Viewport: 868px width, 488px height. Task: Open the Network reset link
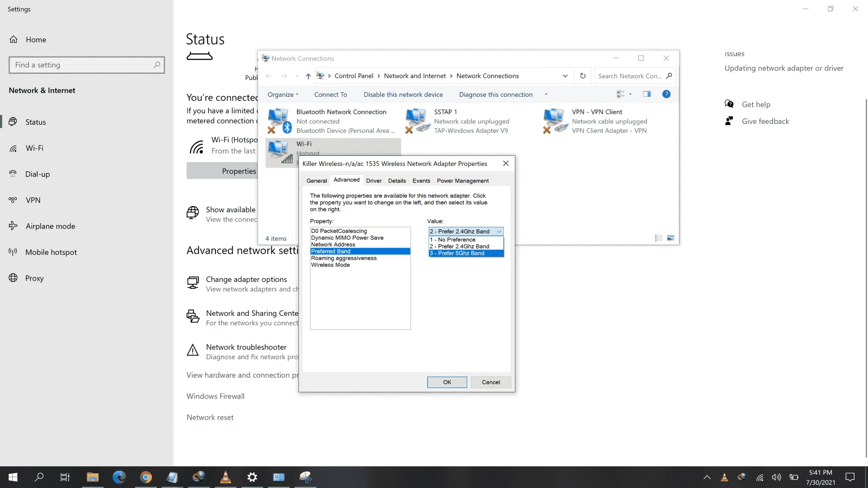pos(210,417)
